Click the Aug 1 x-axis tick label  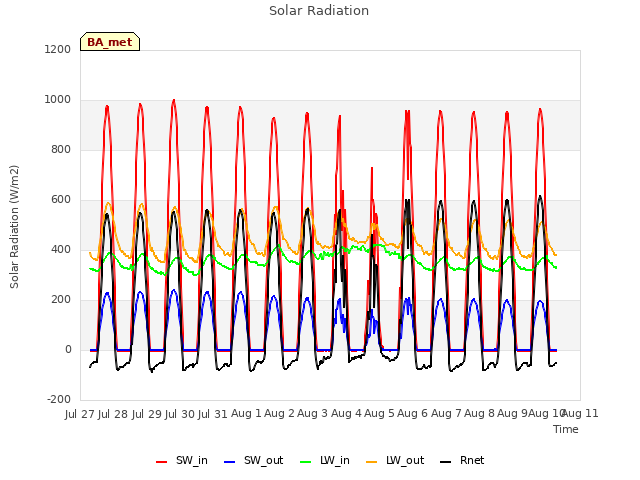tap(246, 414)
